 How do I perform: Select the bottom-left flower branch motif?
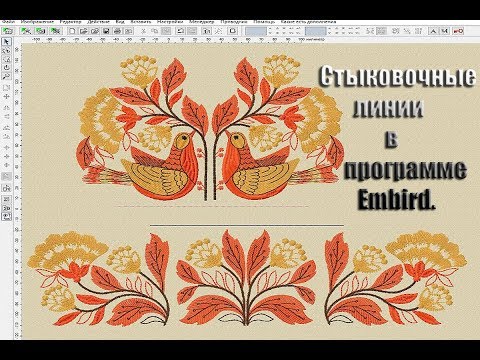click(99, 279)
